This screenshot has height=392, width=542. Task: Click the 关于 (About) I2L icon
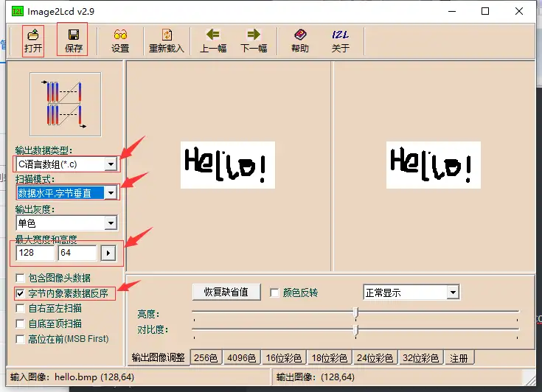pos(340,39)
